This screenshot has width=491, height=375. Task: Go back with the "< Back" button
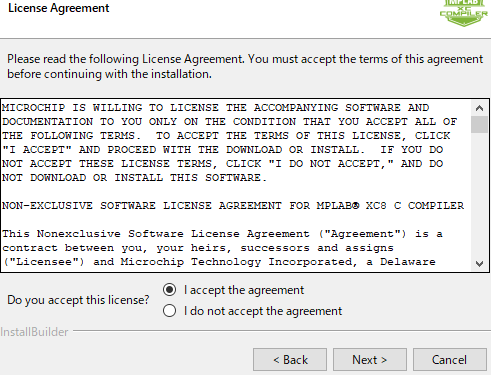(x=290, y=360)
